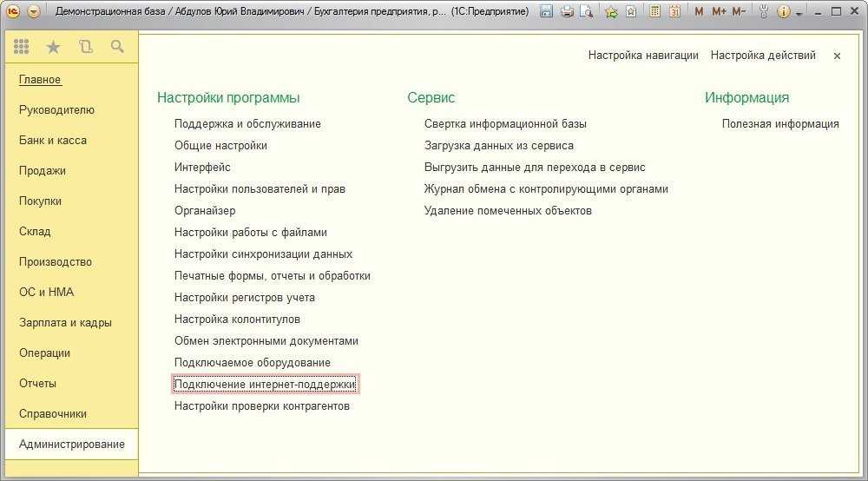Click the search magnifier icon in sidebar
This screenshot has width=868, height=481.
(x=117, y=47)
